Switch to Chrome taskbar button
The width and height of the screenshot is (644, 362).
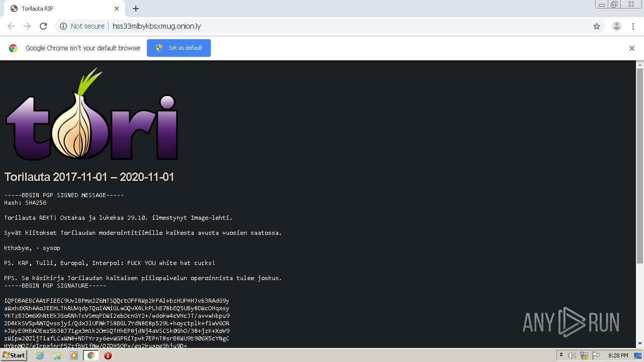coord(91,355)
